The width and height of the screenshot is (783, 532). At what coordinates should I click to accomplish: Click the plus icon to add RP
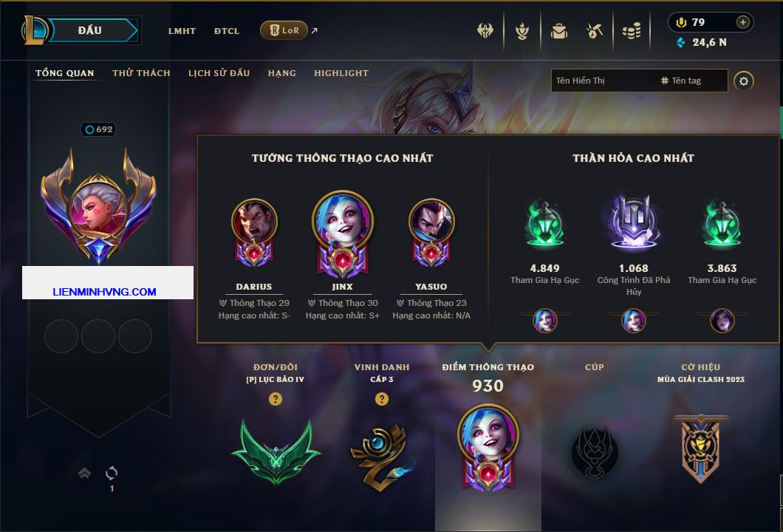click(x=743, y=22)
